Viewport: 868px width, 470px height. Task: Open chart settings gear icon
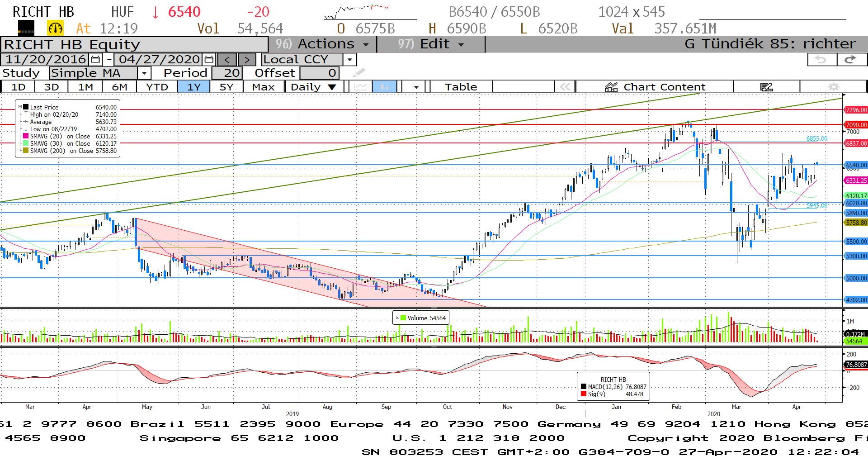[833, 87]
